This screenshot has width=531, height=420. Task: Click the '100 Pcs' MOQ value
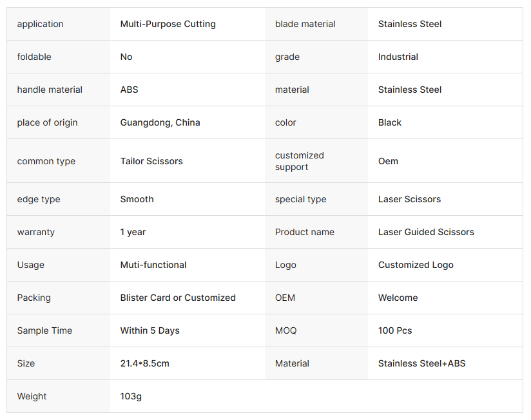tap(395, 331)
